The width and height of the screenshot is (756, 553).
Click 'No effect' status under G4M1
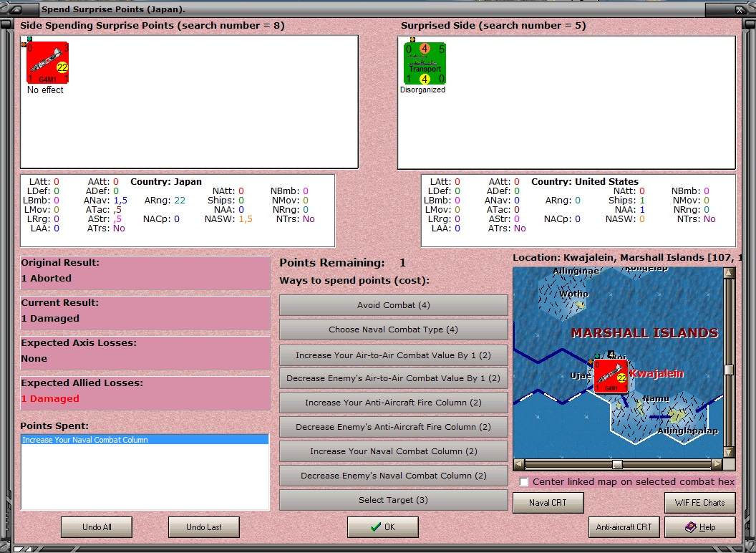[45, 90]
